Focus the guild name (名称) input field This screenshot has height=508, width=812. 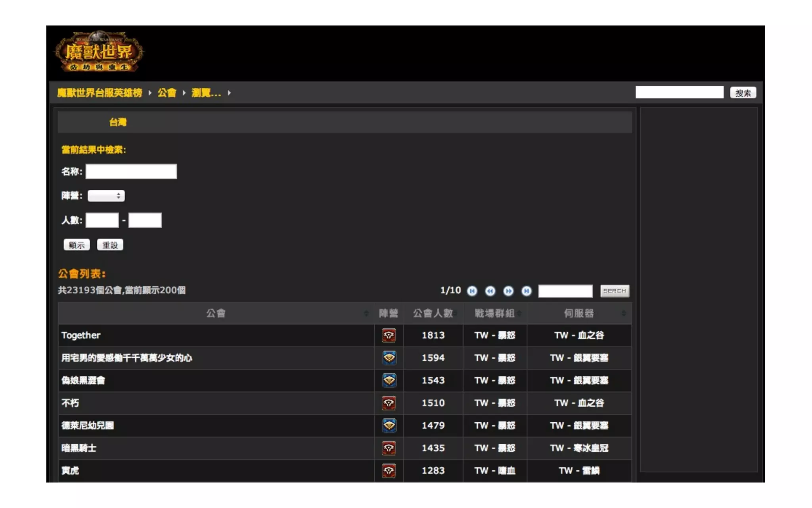131,171
